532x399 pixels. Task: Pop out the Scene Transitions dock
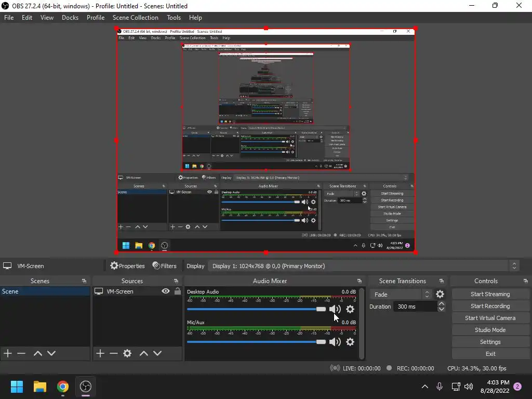442,281
